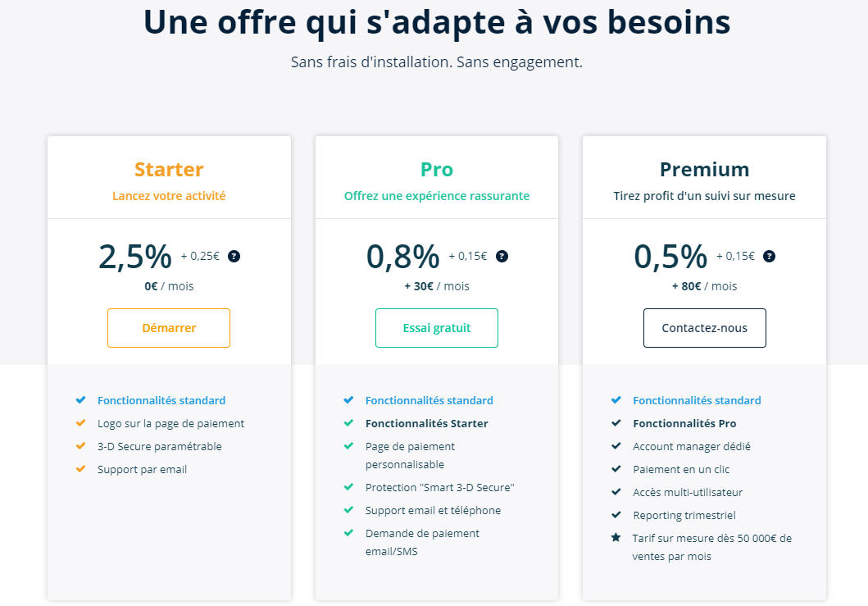Image resolution: width=868 pixels, height=606 pixels.
Task: Click the help icon beside Starter's 0,25€ fee
Action: 234,256
